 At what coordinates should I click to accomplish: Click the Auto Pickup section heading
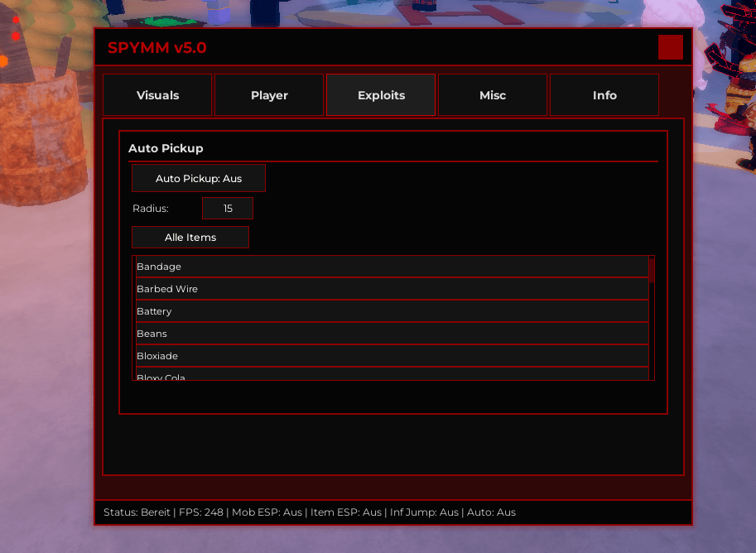point(166,148)
